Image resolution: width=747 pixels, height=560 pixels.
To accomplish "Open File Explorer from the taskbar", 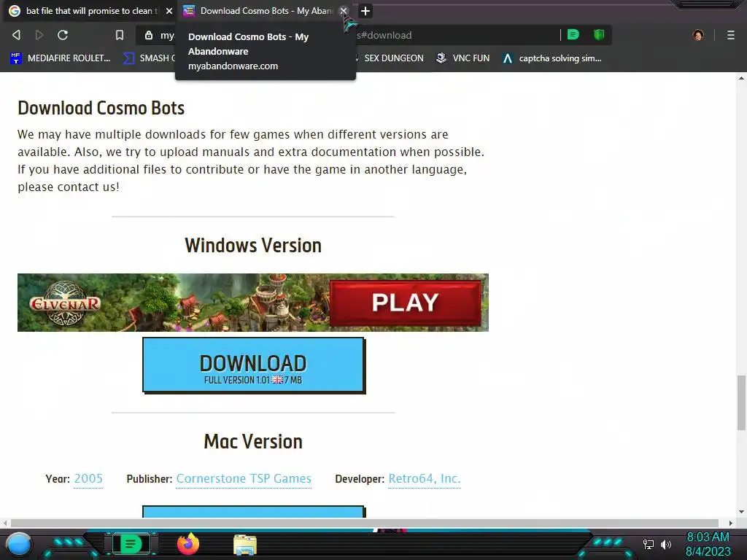I will [245, 545].
